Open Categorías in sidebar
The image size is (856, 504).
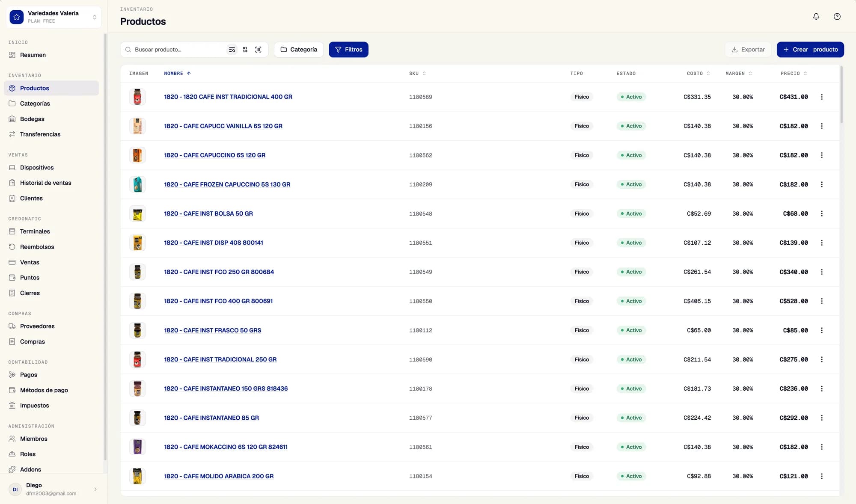point(51,104)
